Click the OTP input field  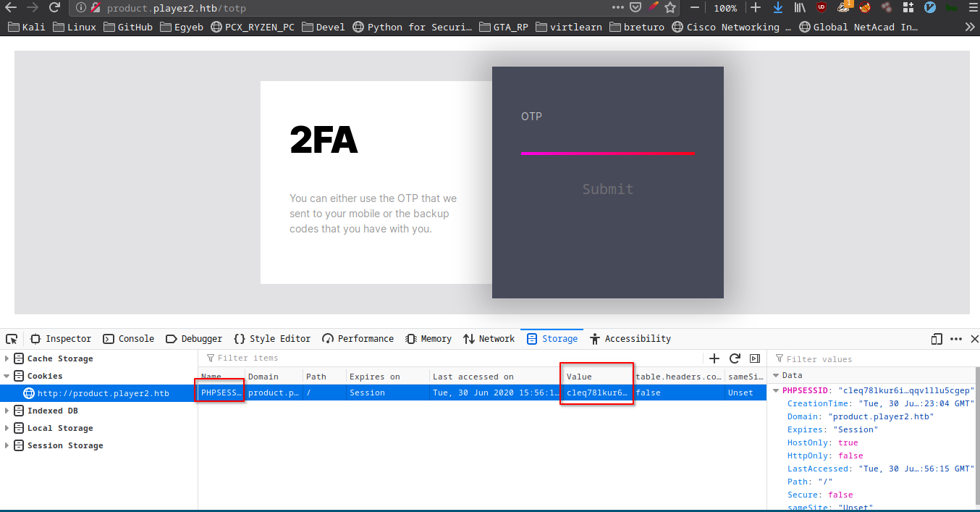607,138
